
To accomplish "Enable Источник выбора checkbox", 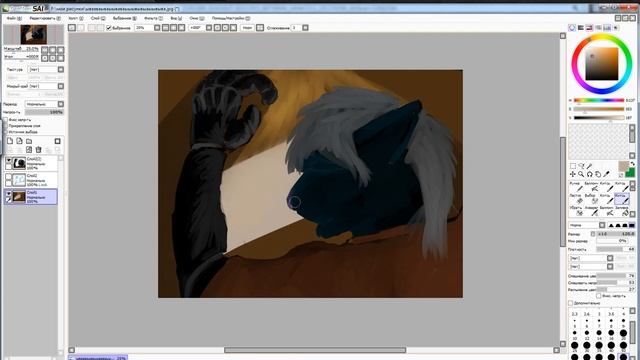I will (6, 132).
